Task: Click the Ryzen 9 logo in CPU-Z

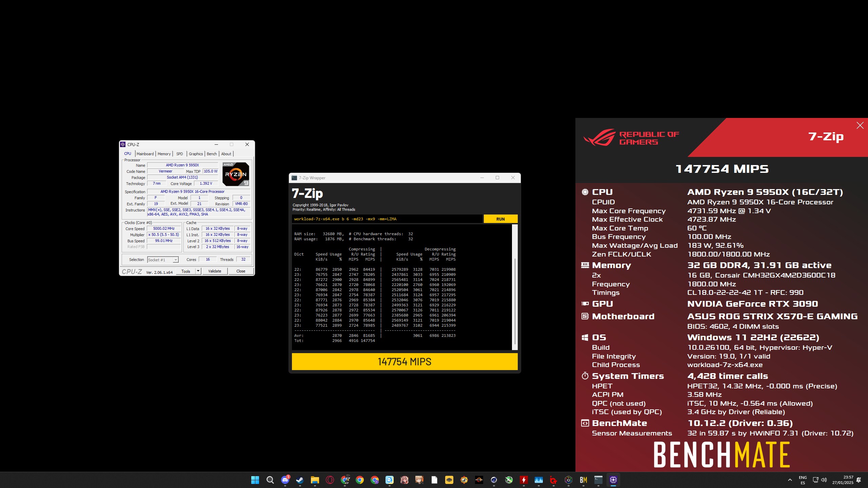Action: pos(236,174)
